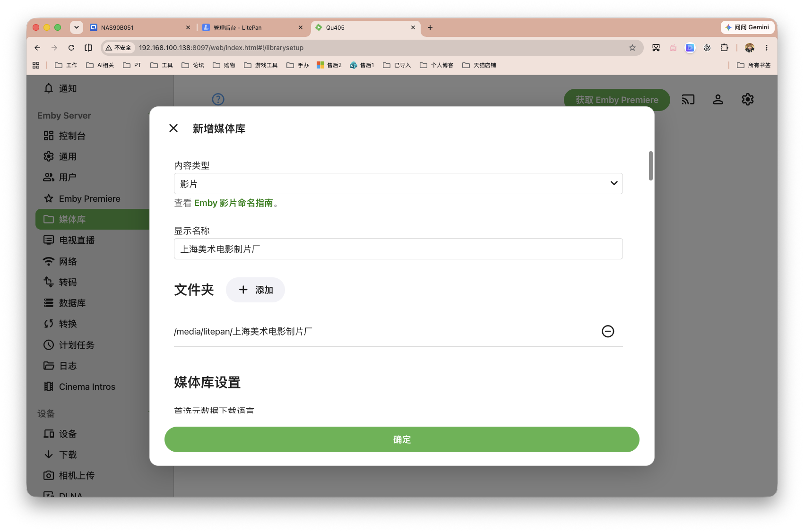Bookmark this page with the star
The height and width of the screenshot is (532, 804).
(x=632, y=48)
